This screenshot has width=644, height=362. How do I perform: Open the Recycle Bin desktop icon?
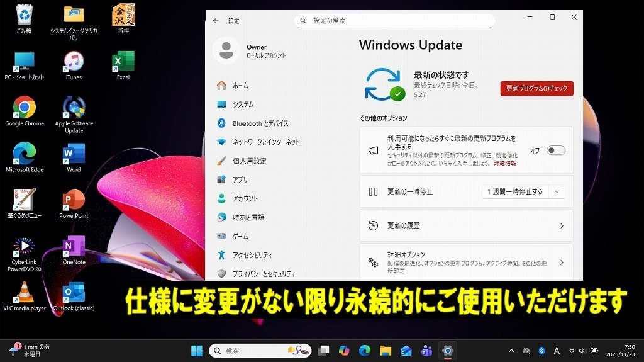(24, 19)
